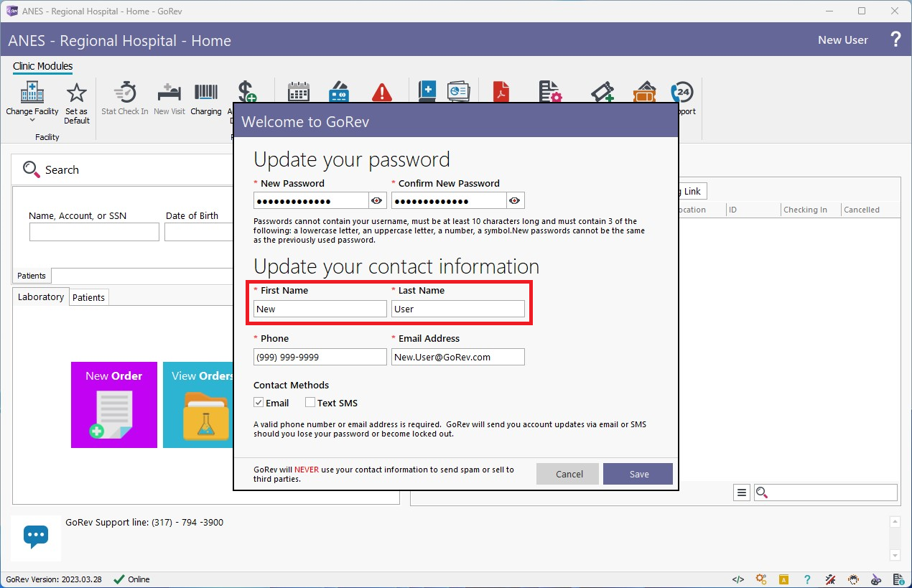
Task: Click the teal question mark status icon
Action: [x=807, y=579]
